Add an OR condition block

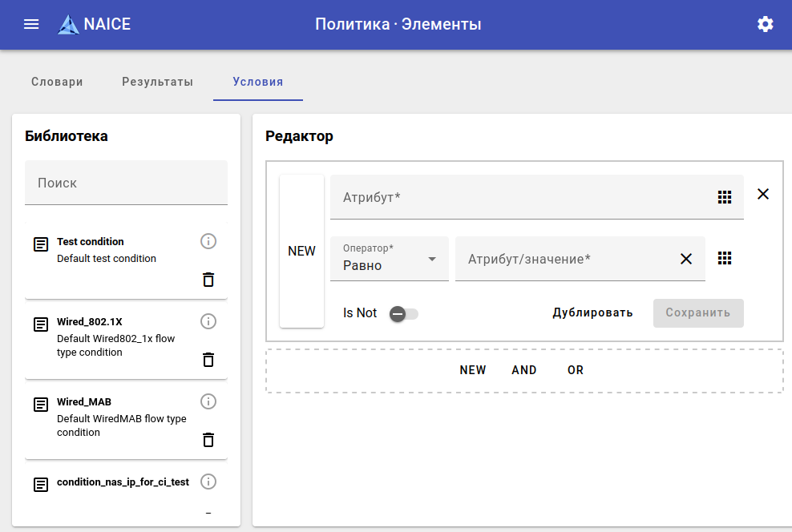576,370
